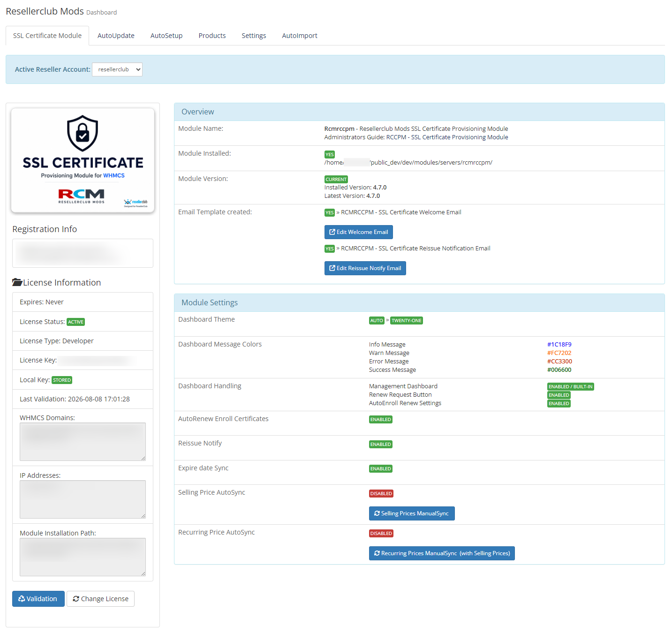This screenshot has height=641, width=672.
Task: Click the Overview panel heading
Action: [x=419, y=112]
